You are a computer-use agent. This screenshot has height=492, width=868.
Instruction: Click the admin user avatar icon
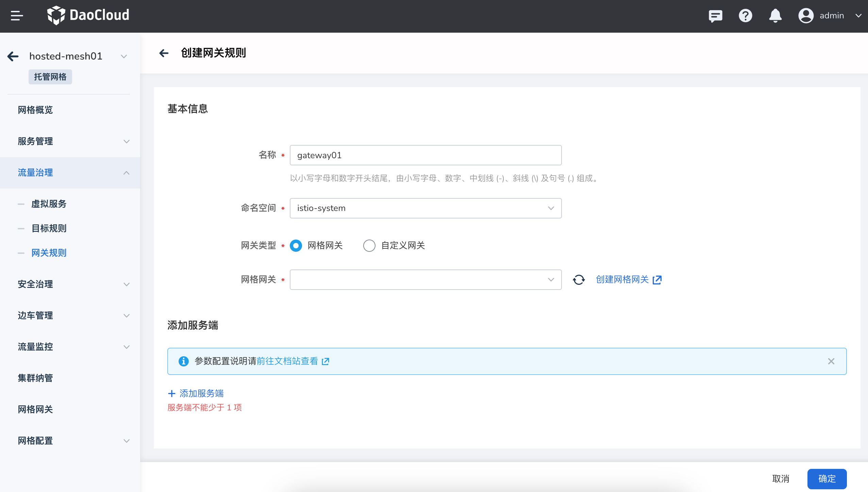(x=806, y=16)
